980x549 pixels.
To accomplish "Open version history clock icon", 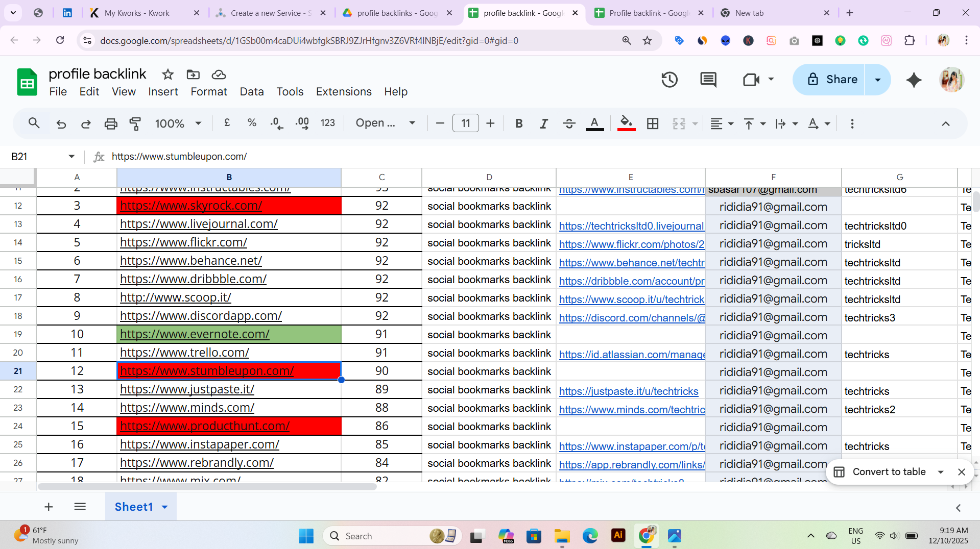I will [670, 80].
